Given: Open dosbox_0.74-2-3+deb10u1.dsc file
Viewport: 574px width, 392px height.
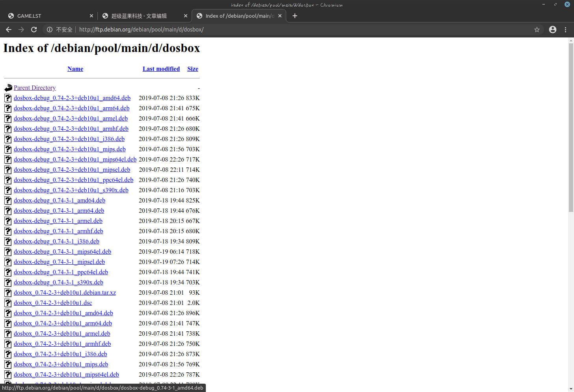Looking at the screenshot, I should coord(53,303).
